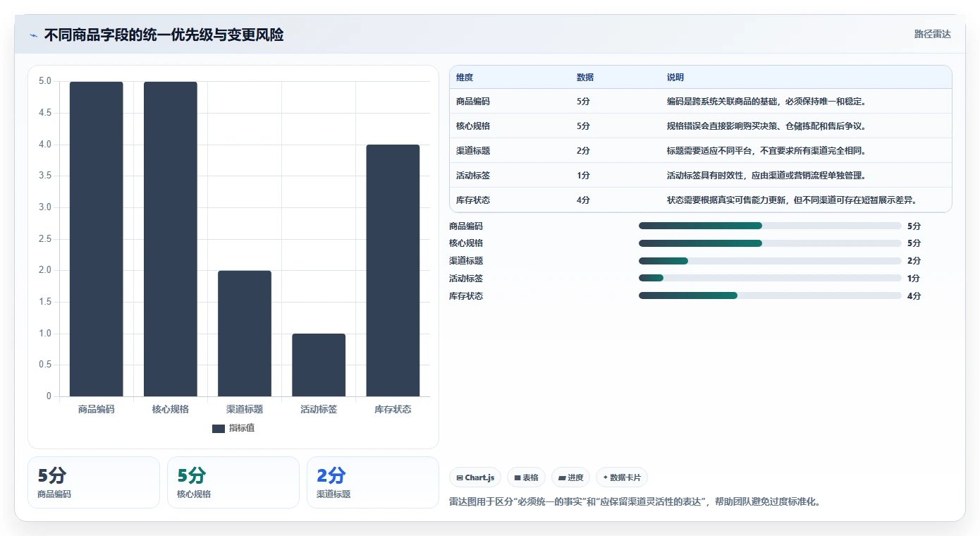Click the 路径雷达 label in the header
Screen dimensions: 980x536
click(x=932, y=34)
